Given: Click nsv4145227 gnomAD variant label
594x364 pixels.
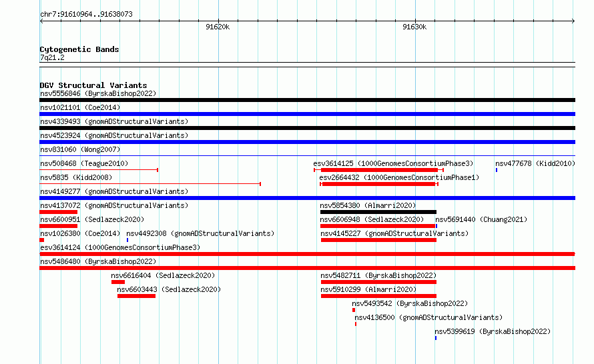Looking at the screenshot, I should 394,233.
